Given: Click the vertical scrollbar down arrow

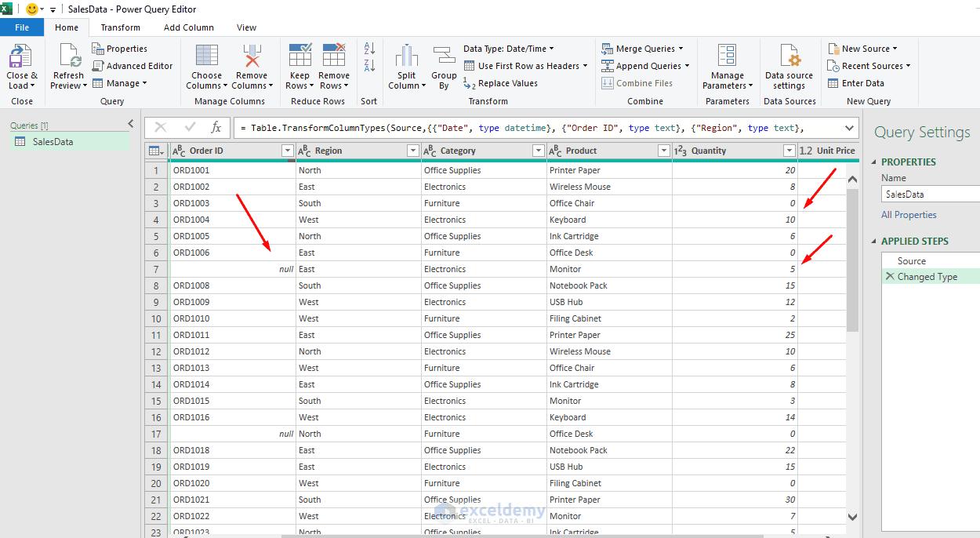Looking at the screenshot, I should click(853, 517).
